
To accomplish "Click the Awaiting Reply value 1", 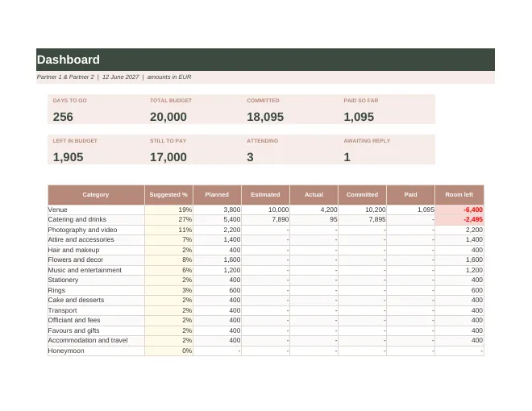I will [347, 157].
